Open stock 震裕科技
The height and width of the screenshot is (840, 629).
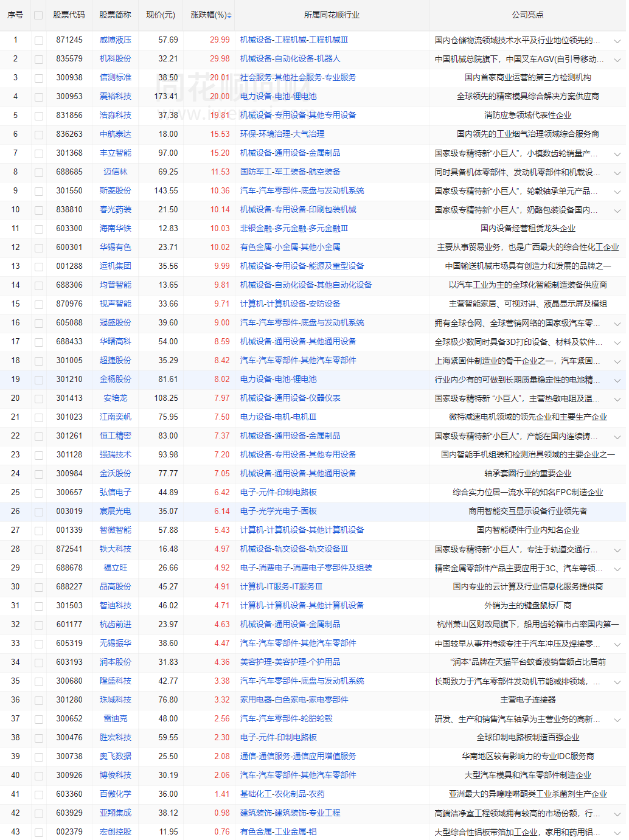pos(116,96)
